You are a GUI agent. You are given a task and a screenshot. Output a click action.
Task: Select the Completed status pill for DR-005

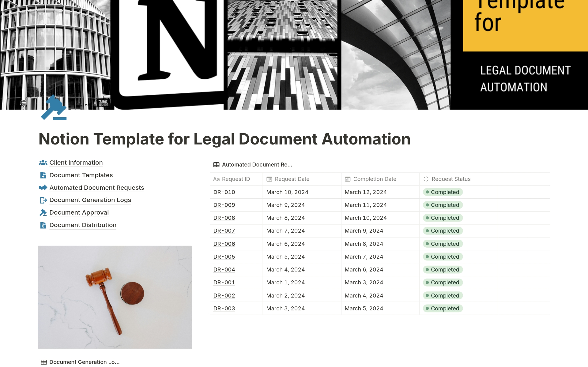point(443,257)
